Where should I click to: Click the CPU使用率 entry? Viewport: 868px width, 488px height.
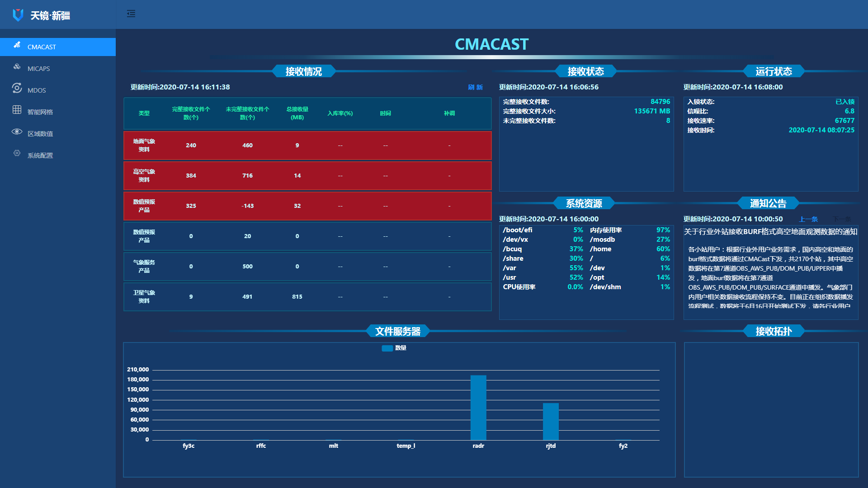point(543,287)
